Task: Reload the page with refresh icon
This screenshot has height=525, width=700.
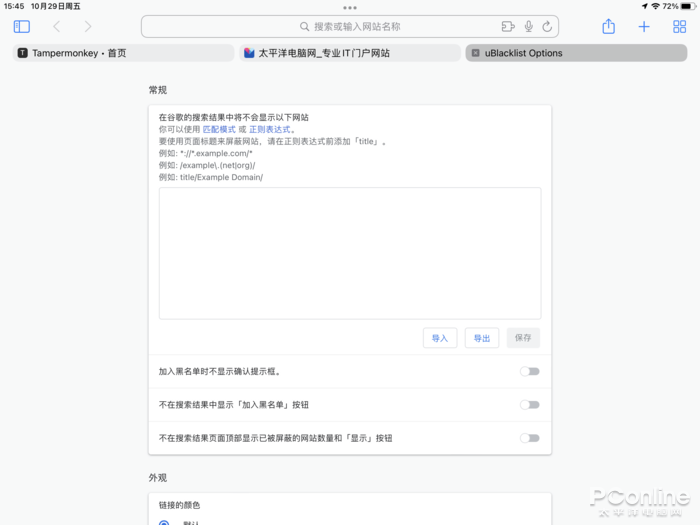Action: (x=547, y=27)
